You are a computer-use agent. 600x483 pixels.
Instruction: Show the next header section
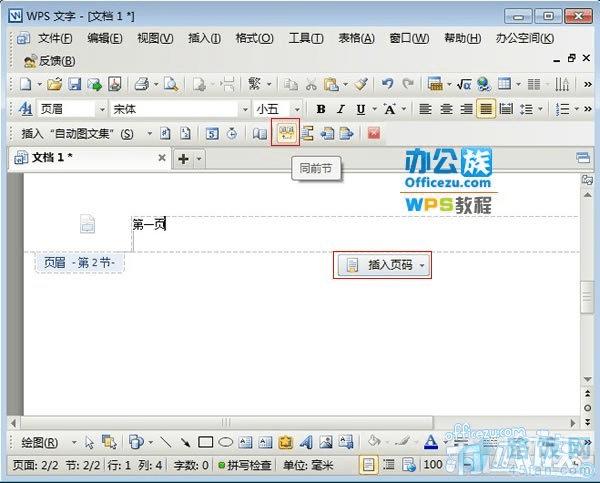click(346, 134)
